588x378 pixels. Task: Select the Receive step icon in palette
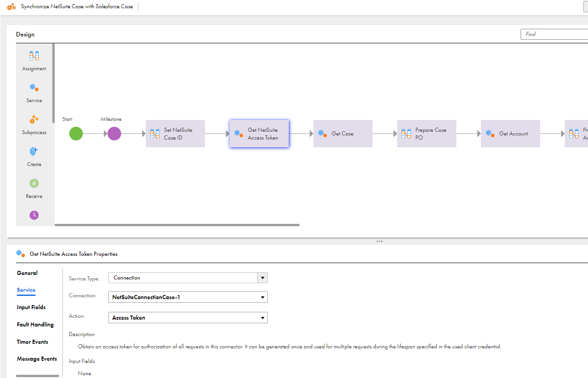[34, 183]
